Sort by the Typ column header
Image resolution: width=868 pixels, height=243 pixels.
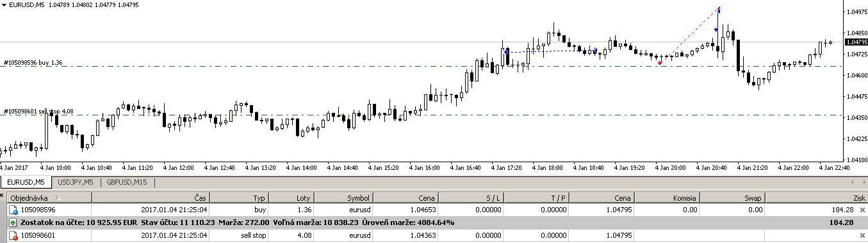pyautogui.click(x=239, y=198)
